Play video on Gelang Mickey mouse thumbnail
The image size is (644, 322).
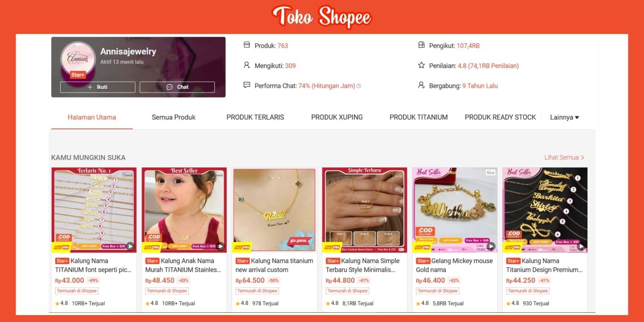coord(491,246)
